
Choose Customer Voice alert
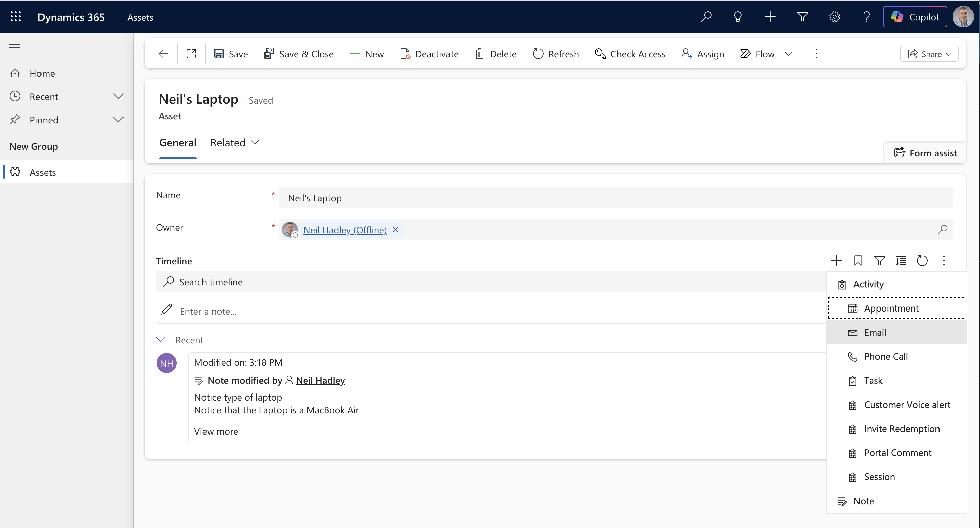[896, 405]
